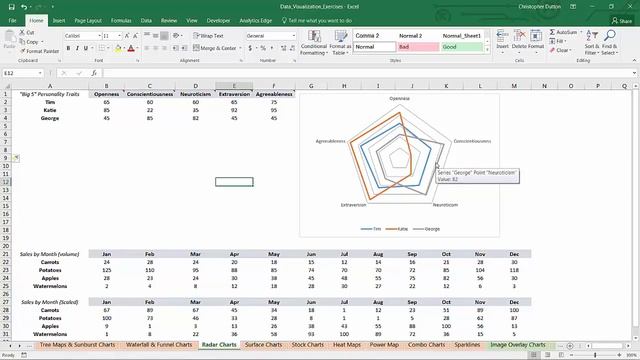Toggle Wrap Text
Viewport: 640px width, 360px height.
click(208, 36)
